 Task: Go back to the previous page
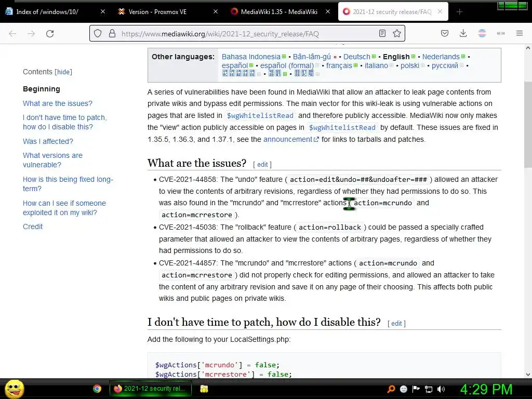pos(12,34)
